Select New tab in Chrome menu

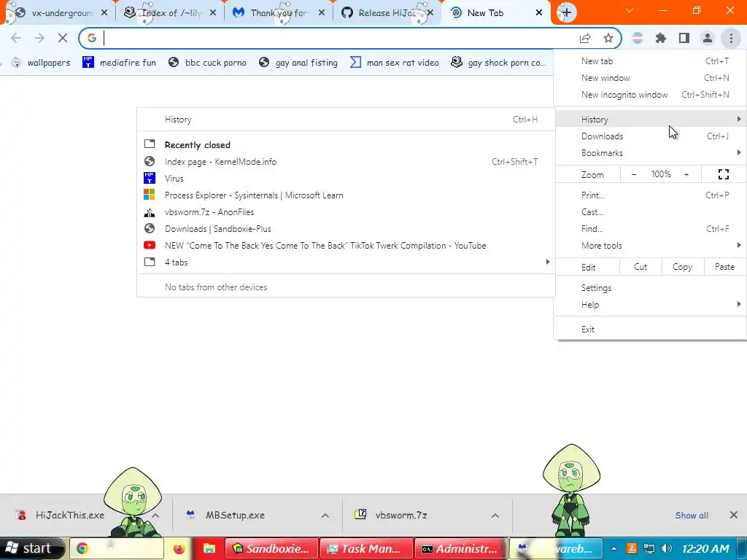pyautogui.click(x=650, y=61)
